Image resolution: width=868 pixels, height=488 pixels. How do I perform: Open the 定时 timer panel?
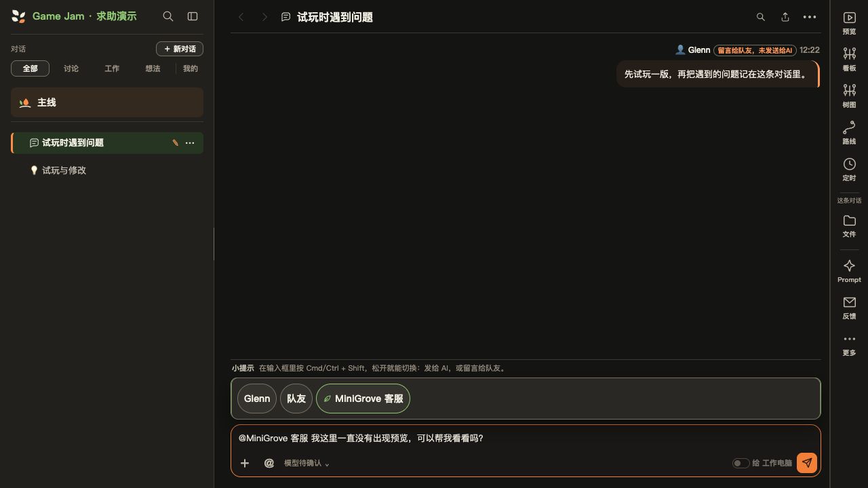click(849, 169)
